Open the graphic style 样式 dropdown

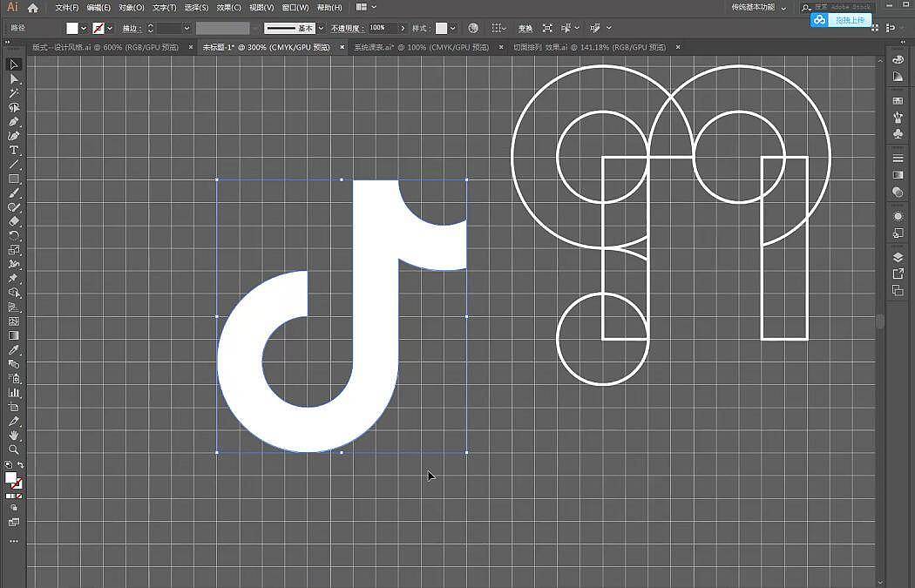(453, 28)
